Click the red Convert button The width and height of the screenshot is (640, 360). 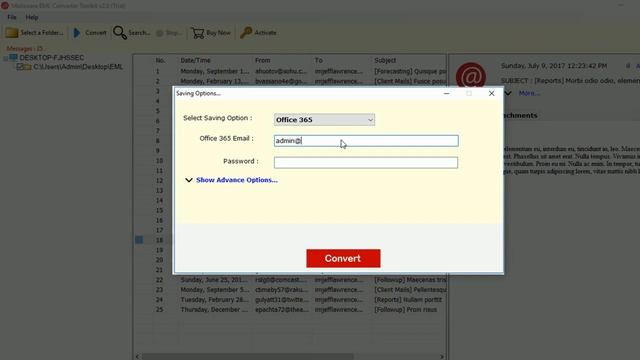343,258
